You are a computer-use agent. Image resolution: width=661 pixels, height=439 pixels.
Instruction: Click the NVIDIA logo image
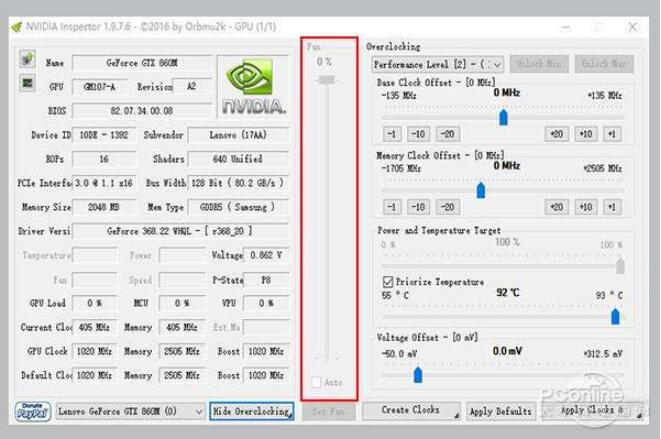[255, 87]
